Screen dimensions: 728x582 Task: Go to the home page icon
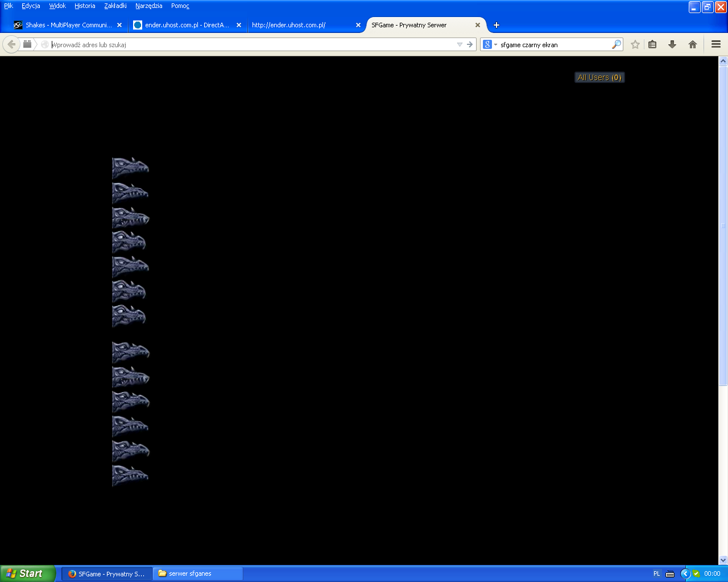(x=693, y=44)
